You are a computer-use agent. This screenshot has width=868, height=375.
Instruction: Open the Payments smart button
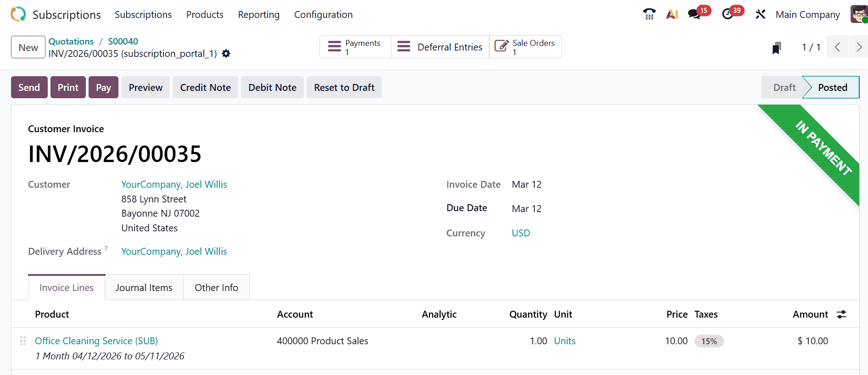[355, 47]
